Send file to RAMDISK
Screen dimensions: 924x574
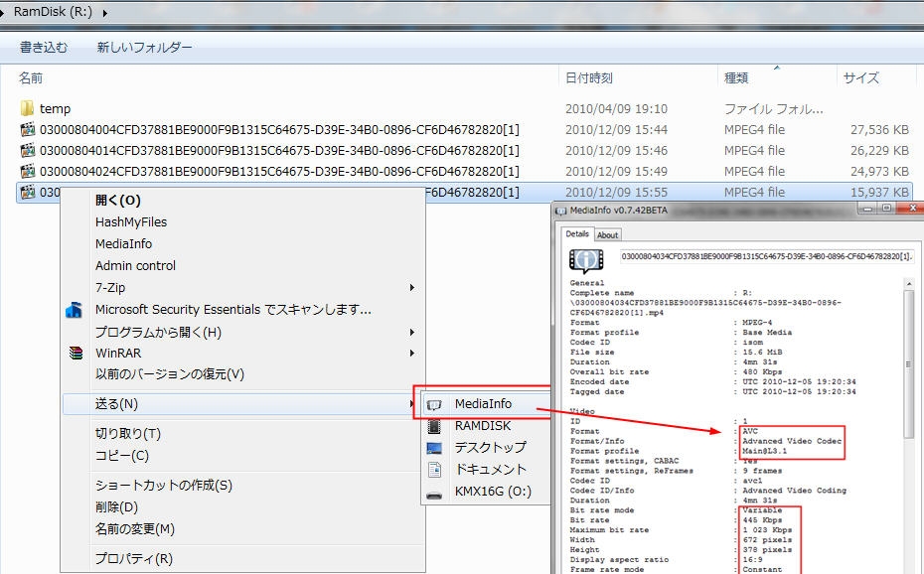point(483,426)
